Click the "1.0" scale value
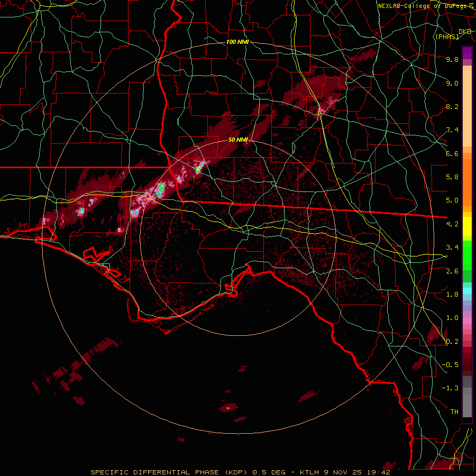 click(x=452, y=318)
